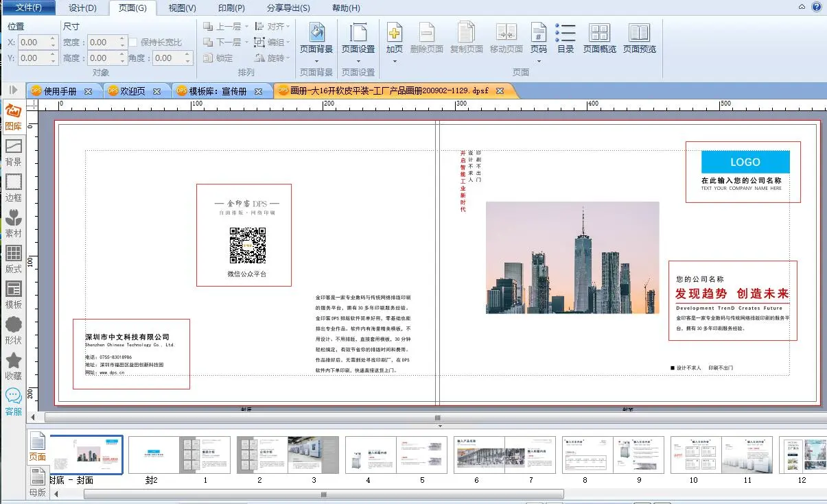Open the 边框 border panel
The width and height of the screenshot is (827, 504).
tap(13, 188)
